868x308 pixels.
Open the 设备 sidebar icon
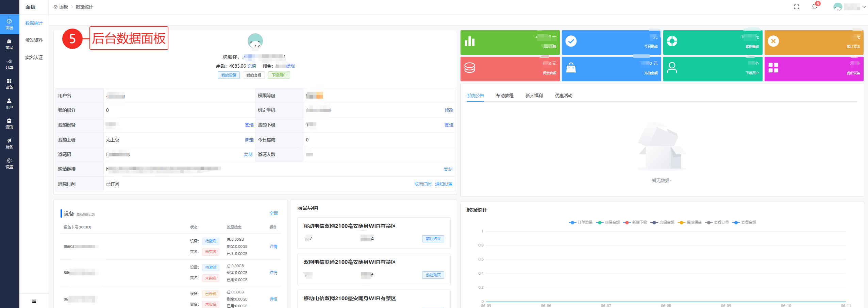coord(9,84)
